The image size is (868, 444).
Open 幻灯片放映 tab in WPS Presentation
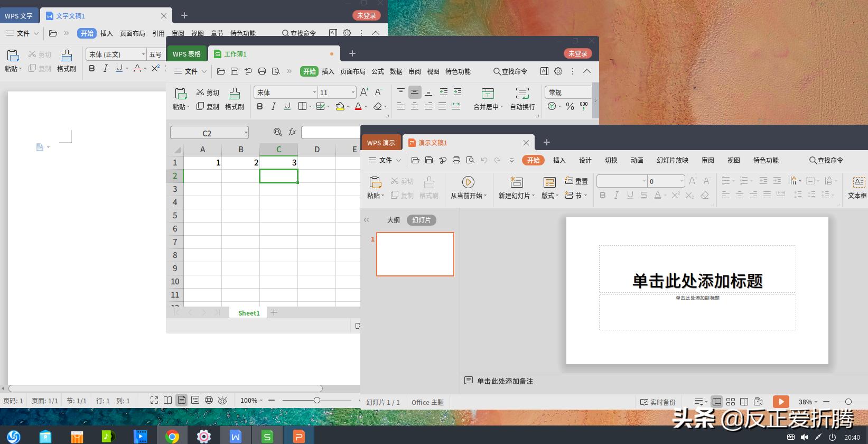[673, 160]
